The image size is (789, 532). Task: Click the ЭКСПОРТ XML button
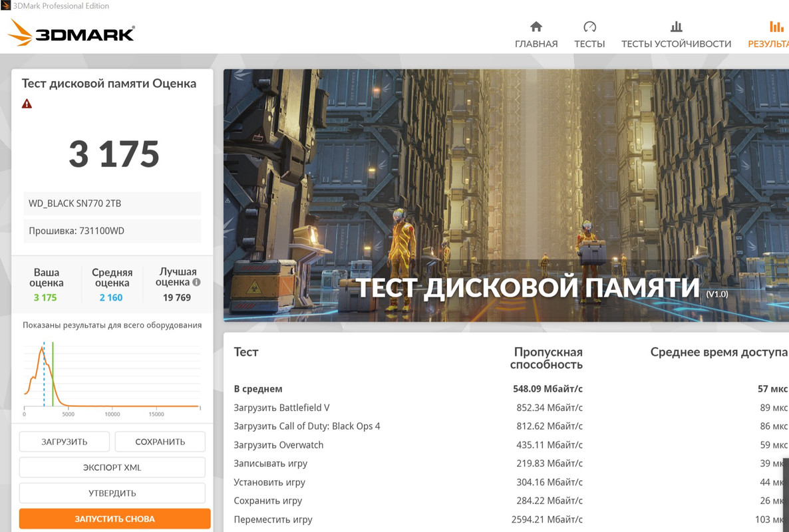coord(112,467)
